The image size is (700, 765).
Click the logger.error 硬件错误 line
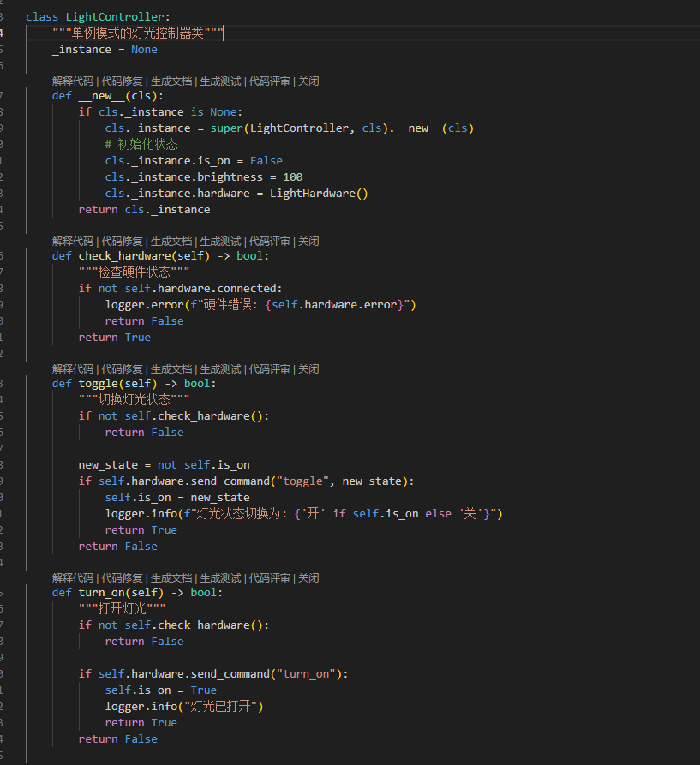[260, 304]
